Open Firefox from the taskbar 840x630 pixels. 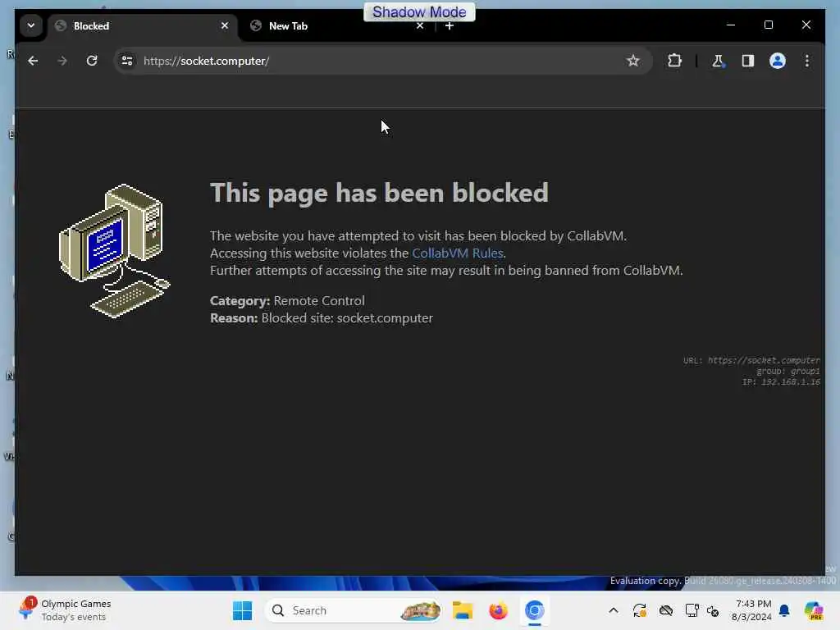pyautogui.click(x=498, y=610)
